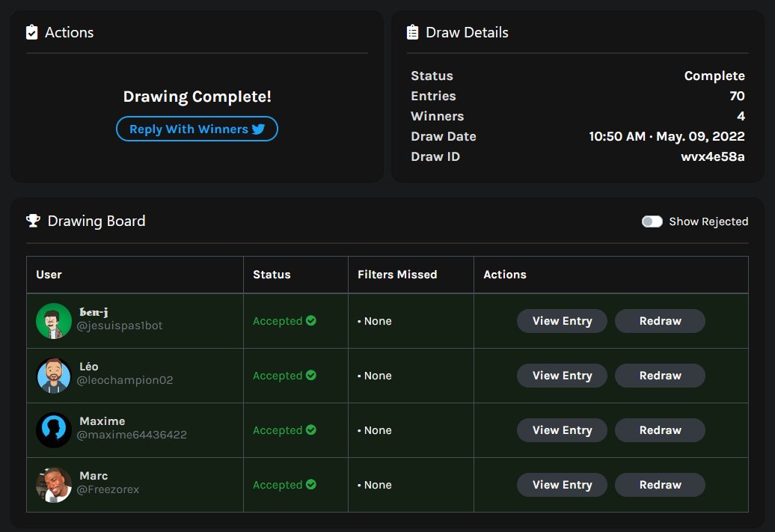Redraw the Marc winner
The width and height of the screenshot is (775, 532).
(x=660, y=485)
